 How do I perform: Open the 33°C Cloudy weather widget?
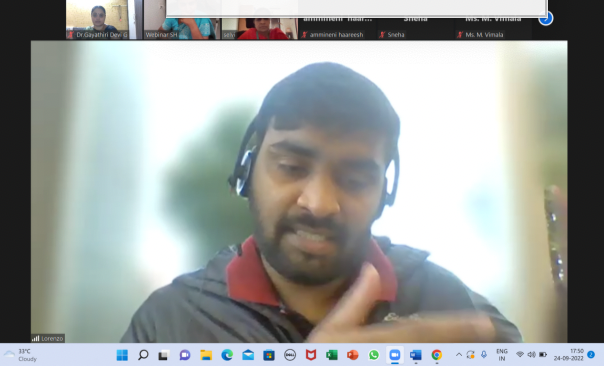click(x=20, y=355)
